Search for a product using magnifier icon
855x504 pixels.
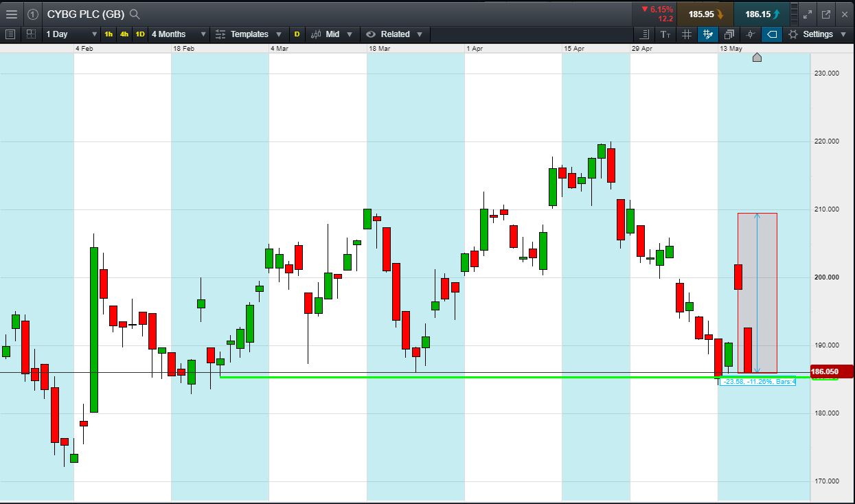tap(135, 14)
